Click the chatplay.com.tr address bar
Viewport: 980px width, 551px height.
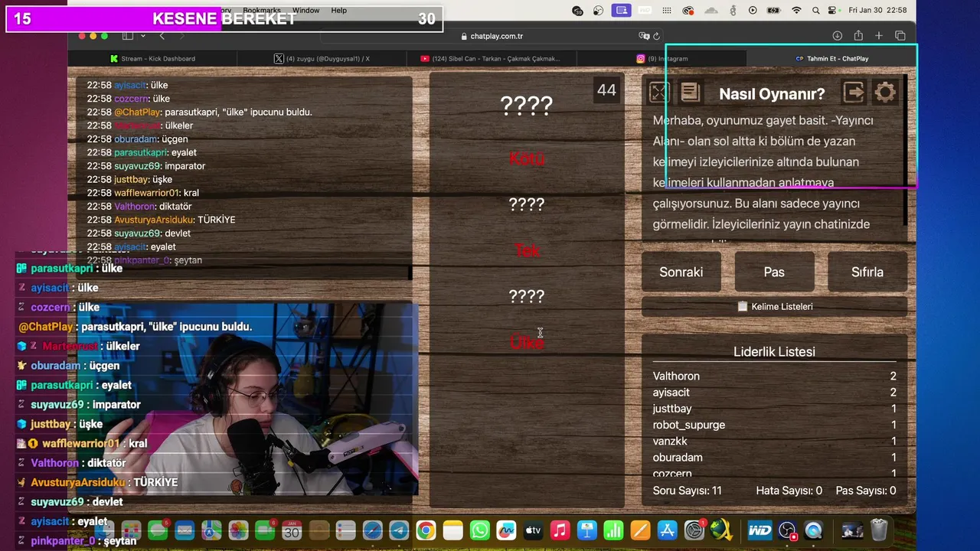pos(492,36)
